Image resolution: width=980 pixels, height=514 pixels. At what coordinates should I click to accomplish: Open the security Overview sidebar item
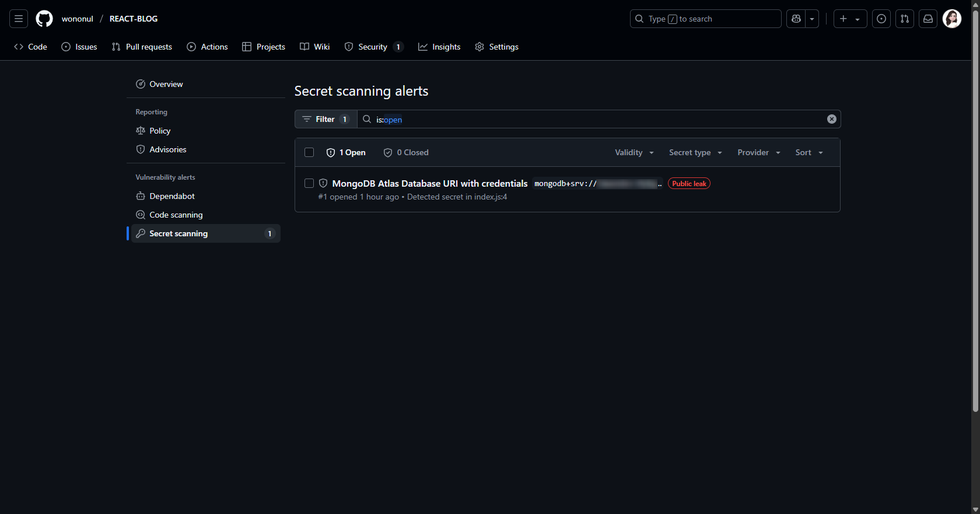point(206,84)
